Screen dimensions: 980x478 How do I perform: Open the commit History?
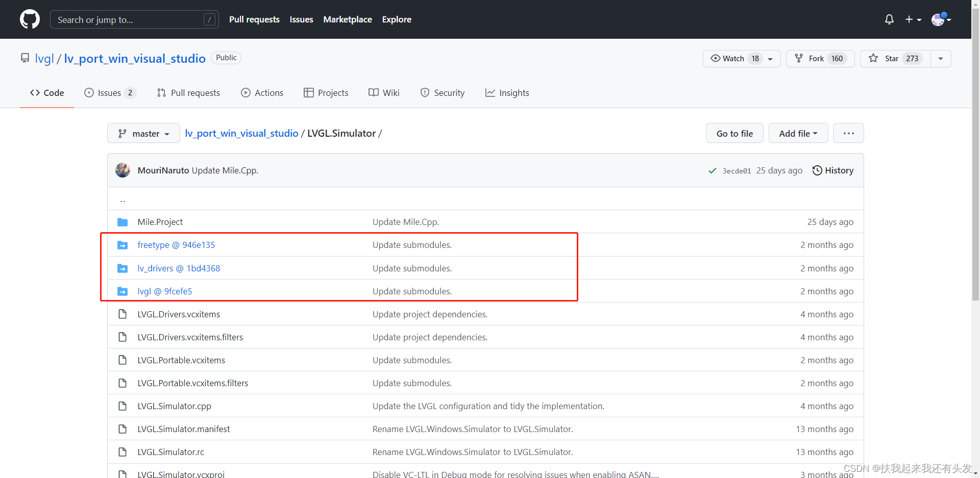832,170
